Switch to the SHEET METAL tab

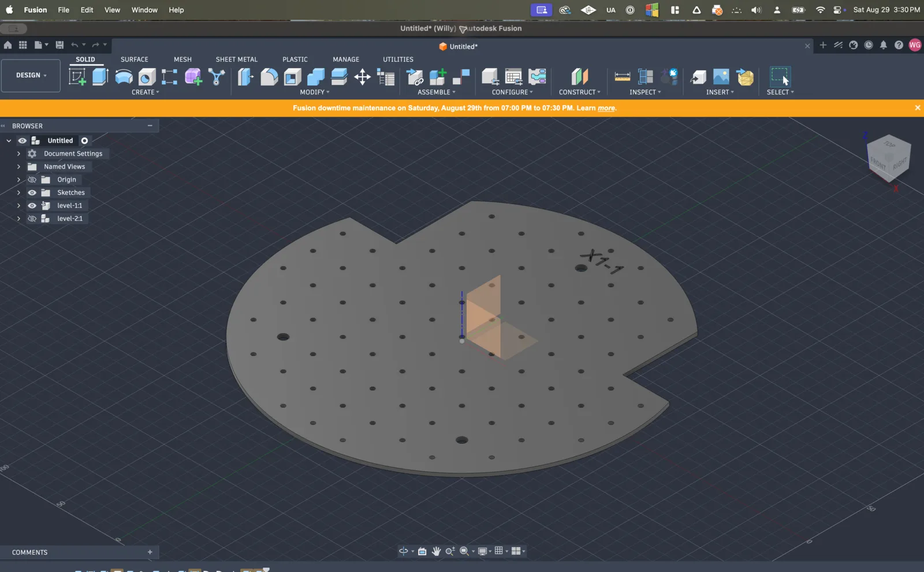click(237, 59)
